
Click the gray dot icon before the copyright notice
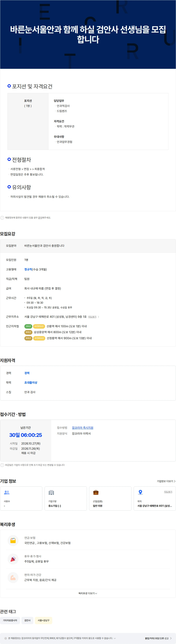click(6, 638)
